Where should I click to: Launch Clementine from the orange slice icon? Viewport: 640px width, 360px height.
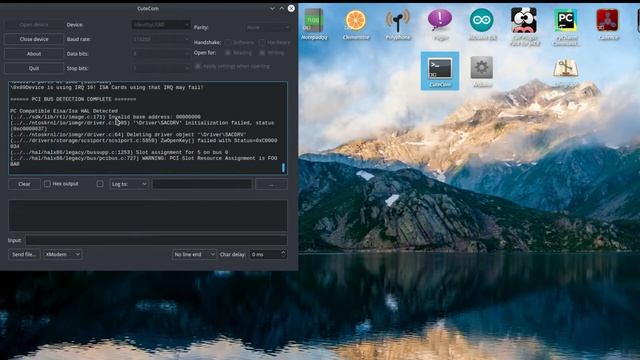[356, 24]
